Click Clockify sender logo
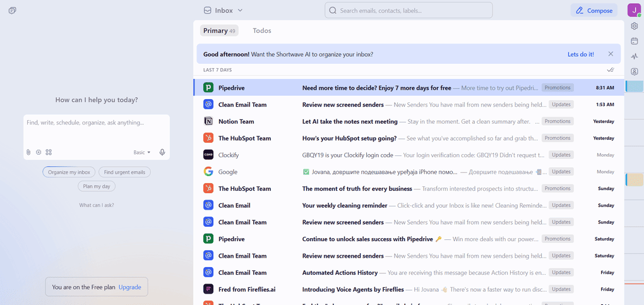Screen dimensions: 644x305 pos(208,155)
